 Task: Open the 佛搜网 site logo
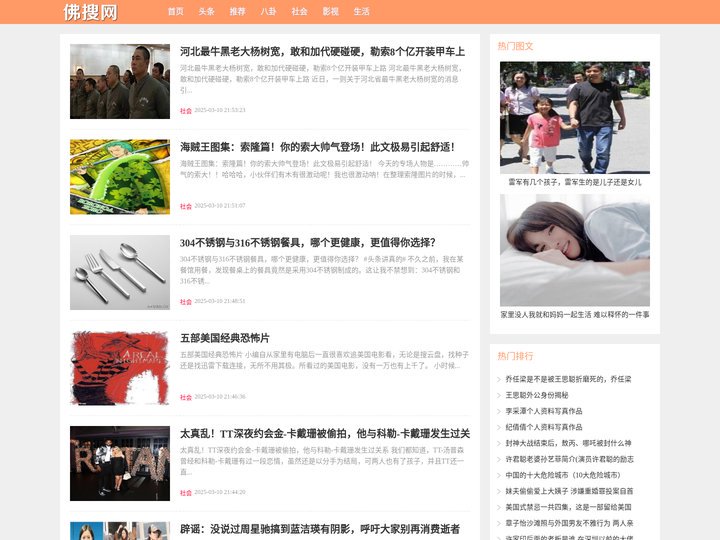[90, 12]
